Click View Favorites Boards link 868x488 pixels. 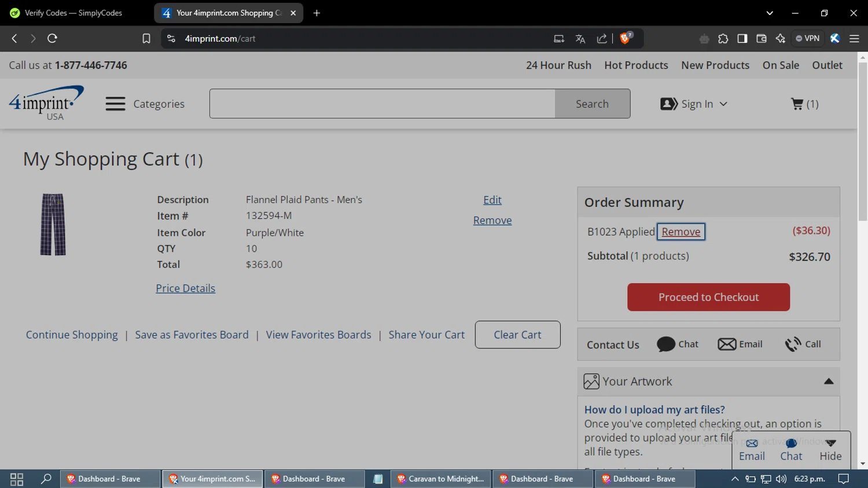point(318,335)
